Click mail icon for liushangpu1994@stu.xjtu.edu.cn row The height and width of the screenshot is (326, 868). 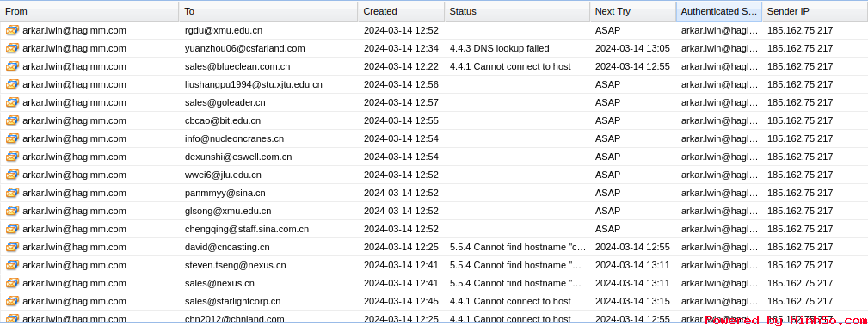12,84
